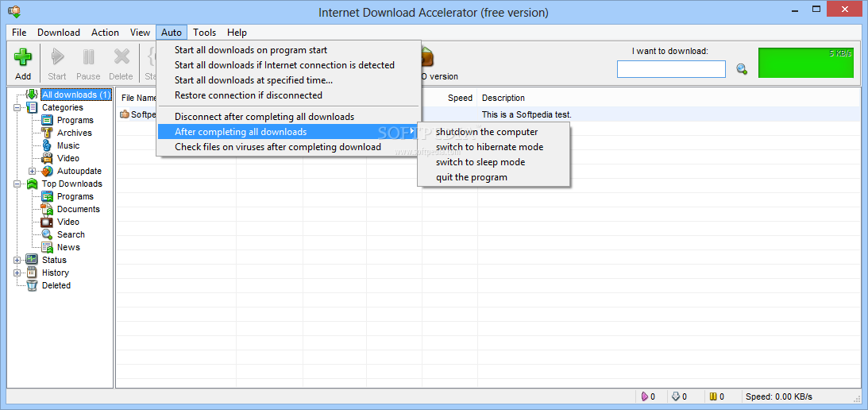Image resolution: width=868 pixels, height=410 pixels.
Task: Expand the History tree node
Action: coord(17,273)
